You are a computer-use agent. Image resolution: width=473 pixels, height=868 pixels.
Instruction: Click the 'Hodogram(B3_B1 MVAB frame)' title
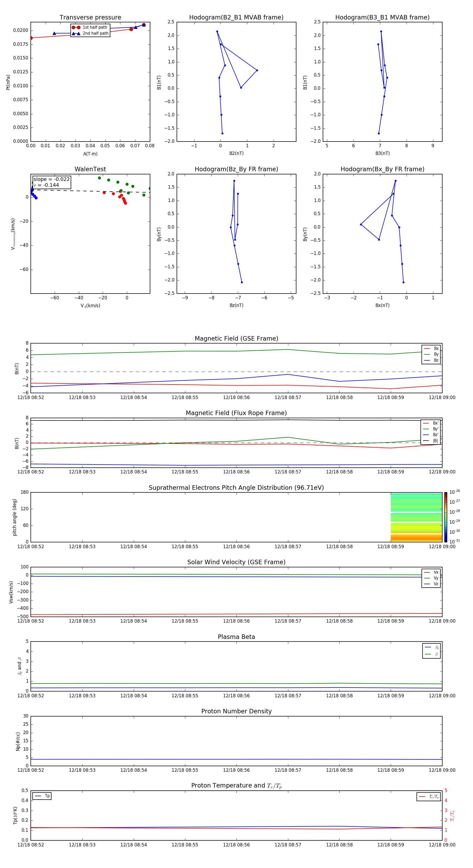click(382, 18)
